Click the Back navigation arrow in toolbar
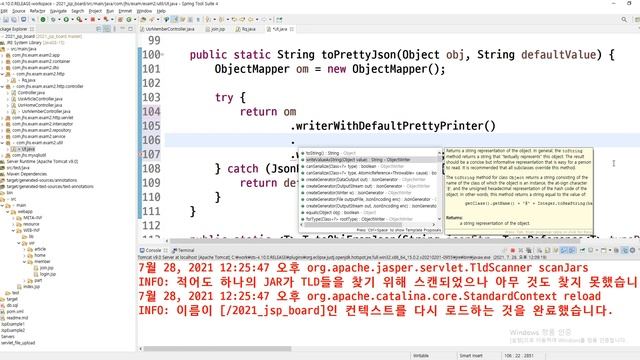Image resolution: width=640 pixels, height=360 pixels. 251,20
